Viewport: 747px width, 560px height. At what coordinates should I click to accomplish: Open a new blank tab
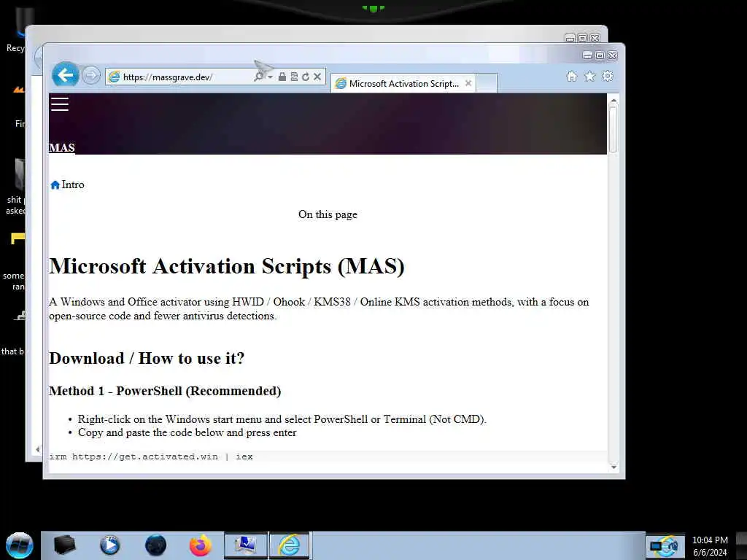pyautogui.click(x=487, y=83)
